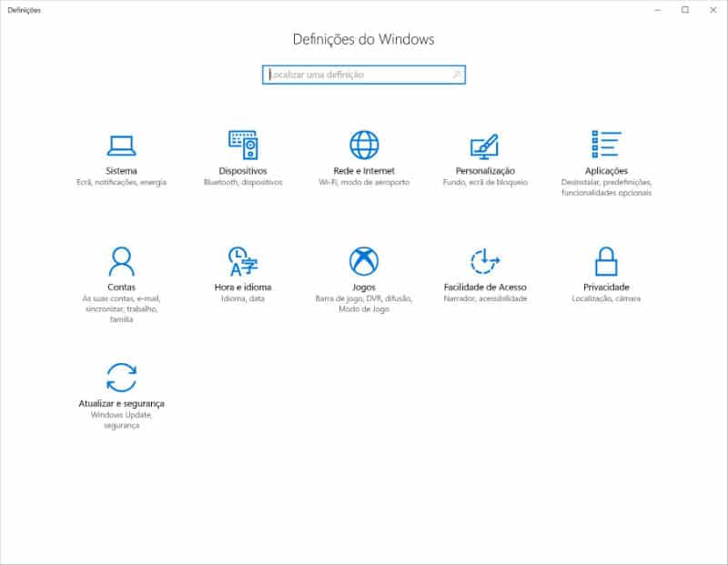Open the "Rede e Internet" label
The image size is (728, 565).
click(x=364, y=171)
